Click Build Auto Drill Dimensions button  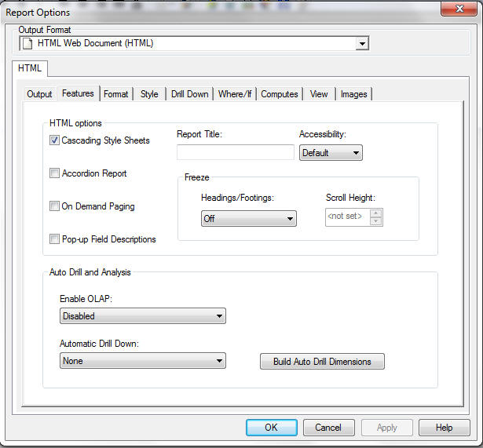(322, 362)
